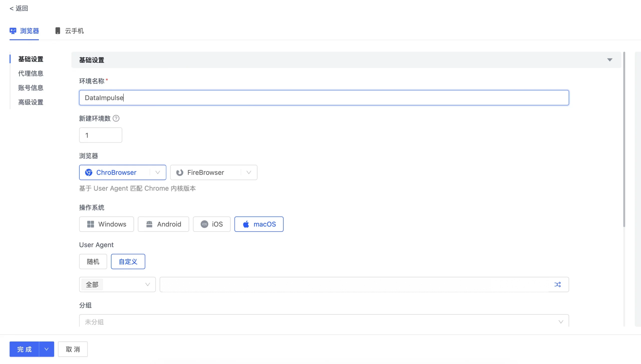Image resolution: width=641 pixels, height=364 pixels.
Task: Click the 完成 button
Action: [24, 349]
